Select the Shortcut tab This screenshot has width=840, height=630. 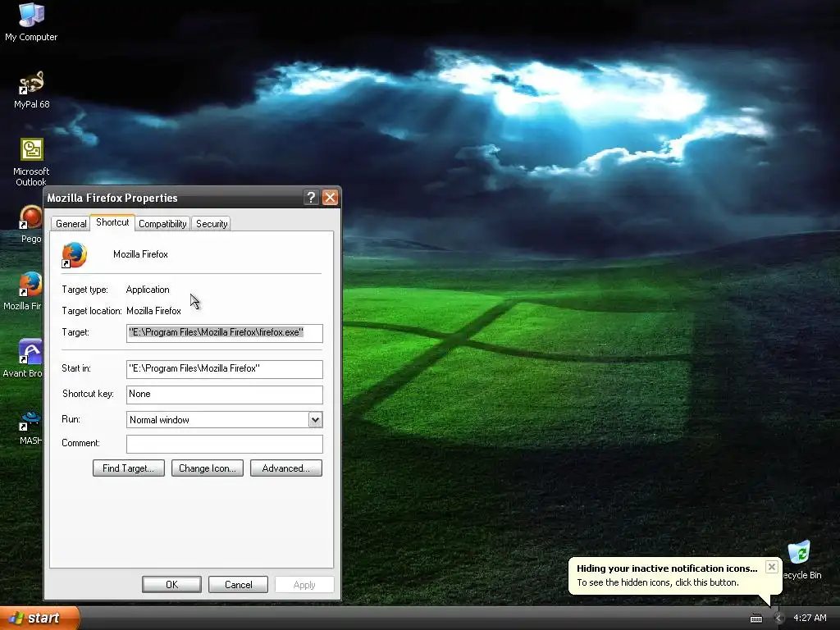tap(112, 222)
